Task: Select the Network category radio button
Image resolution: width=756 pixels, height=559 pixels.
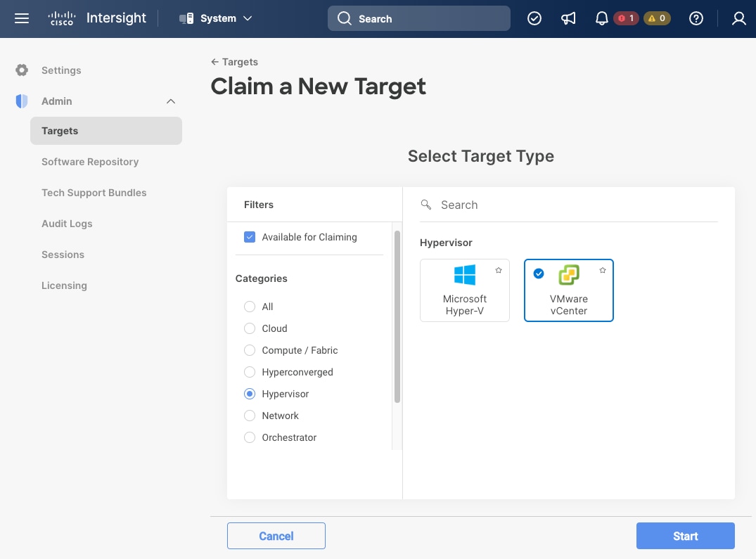Action: [x=249, y=416]
